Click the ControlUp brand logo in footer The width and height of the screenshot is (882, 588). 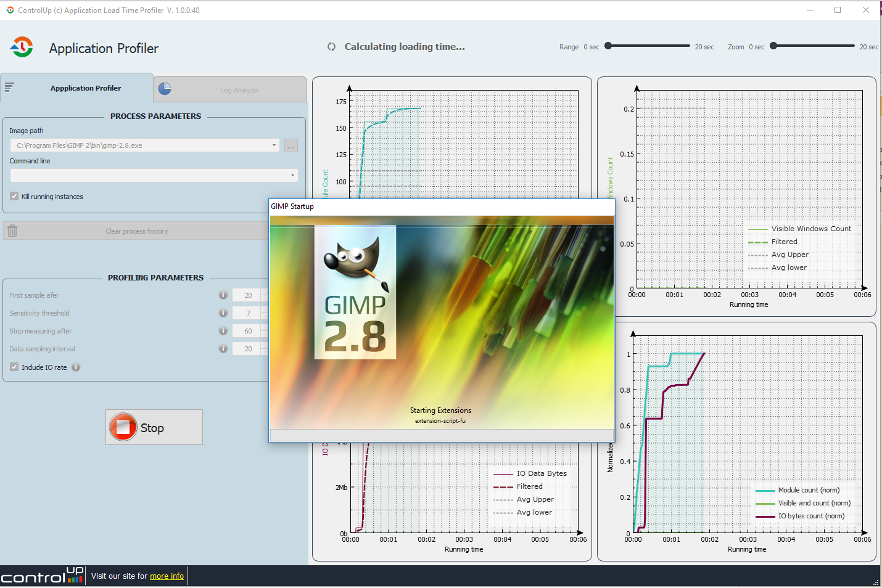pos(42,576)
